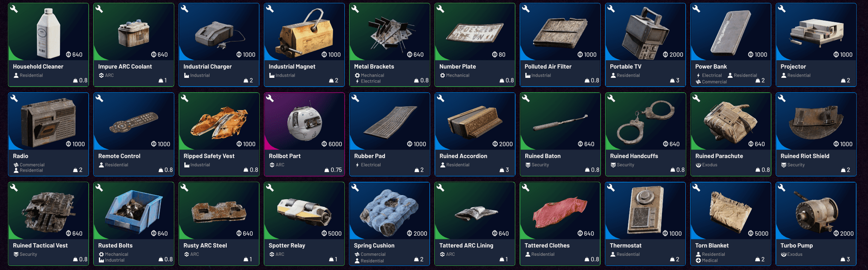This screenshot has width=868, height=270.
Task: Click the wrench icon on Rollbot Part card
Action: pos(270,98)
